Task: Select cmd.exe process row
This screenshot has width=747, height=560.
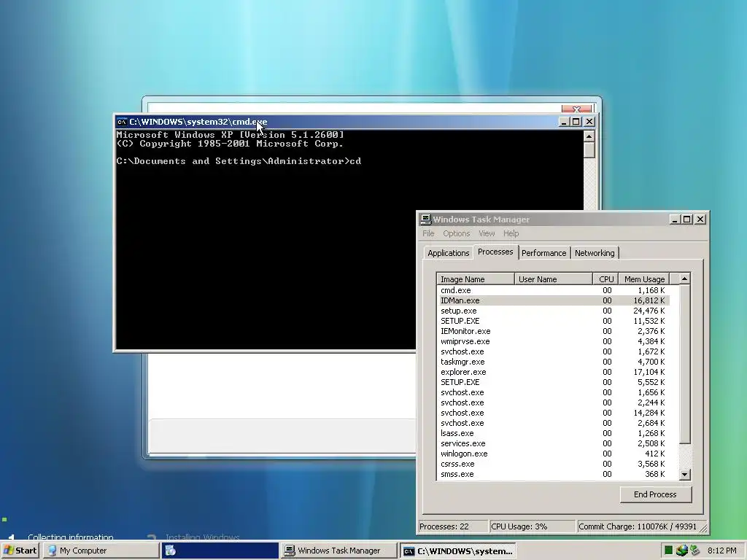Action: (553, 290)
